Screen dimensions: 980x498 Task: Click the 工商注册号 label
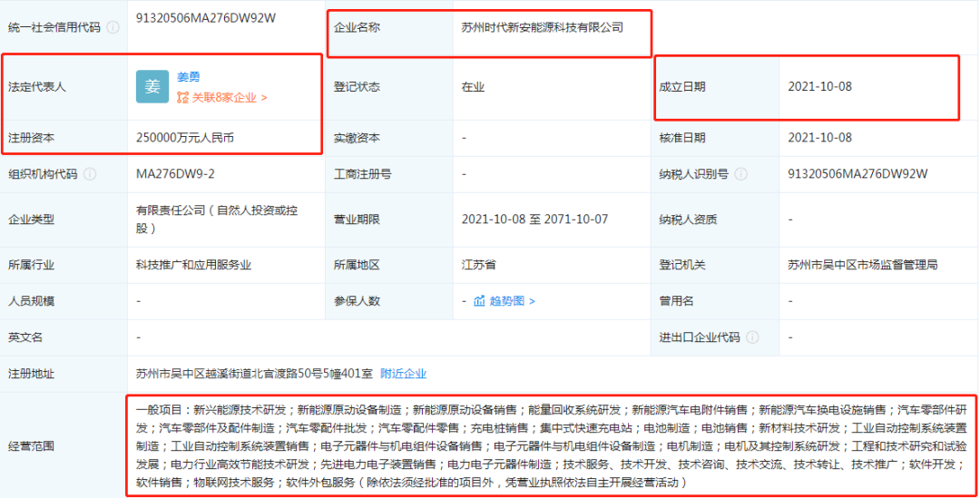pos(362,173)
